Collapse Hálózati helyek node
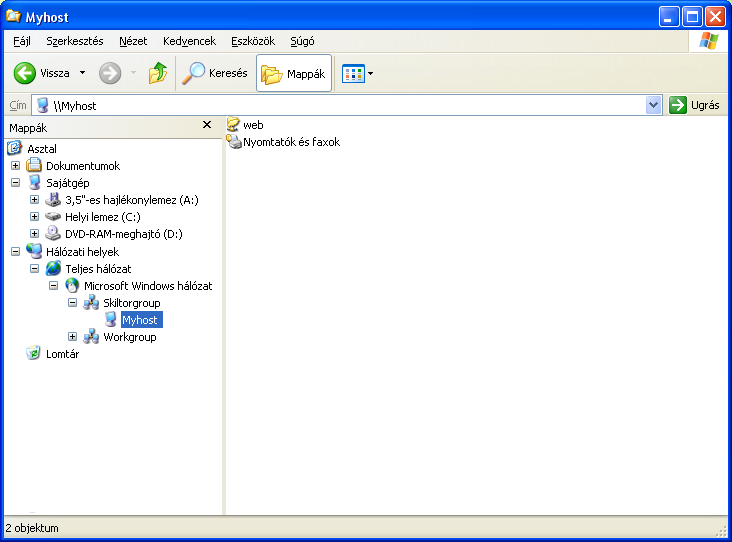This screenshot has height=542, width=732. [x=15, y=252]
